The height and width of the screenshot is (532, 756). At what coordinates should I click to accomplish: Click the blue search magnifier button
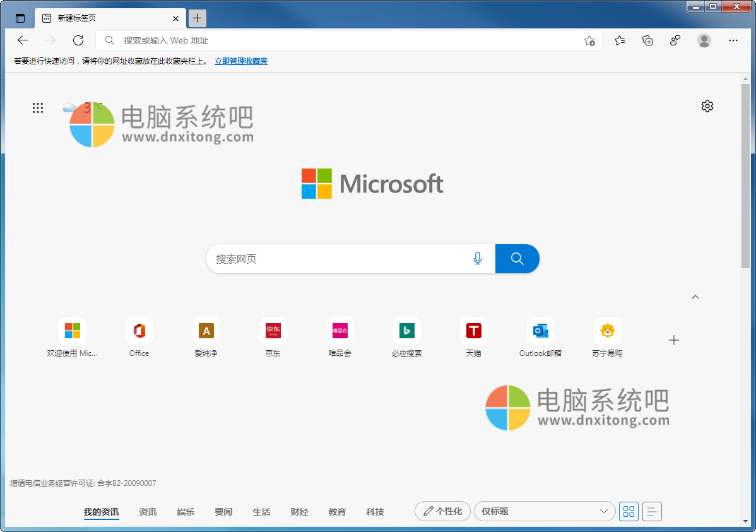point(517,259)
